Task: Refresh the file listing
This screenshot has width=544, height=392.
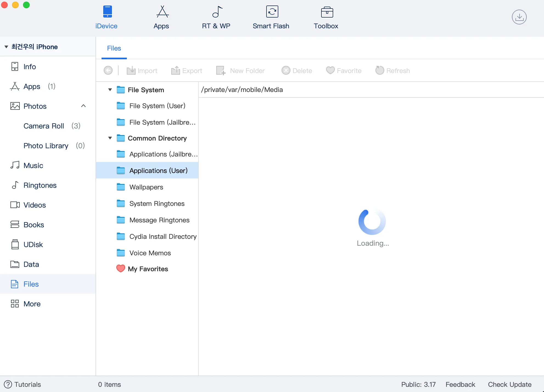Action: (x=392, y=71)
